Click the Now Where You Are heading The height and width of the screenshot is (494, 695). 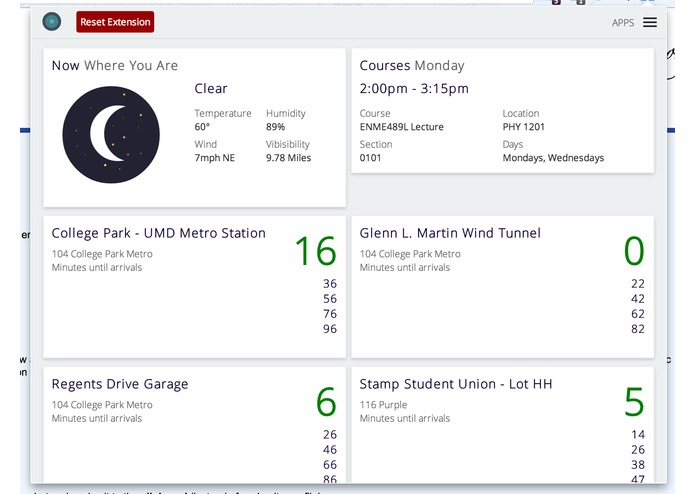[x=115, y=66]
